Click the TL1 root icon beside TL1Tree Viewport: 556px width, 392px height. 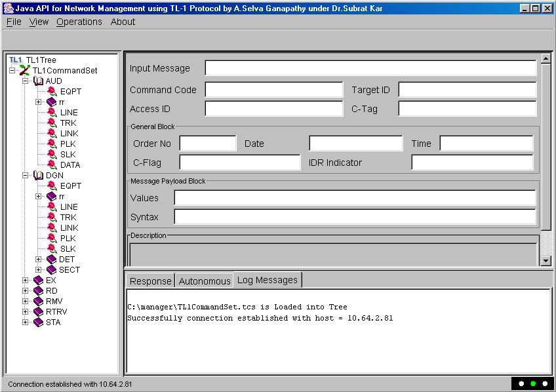pyautogui.click(x=15, y=60)
